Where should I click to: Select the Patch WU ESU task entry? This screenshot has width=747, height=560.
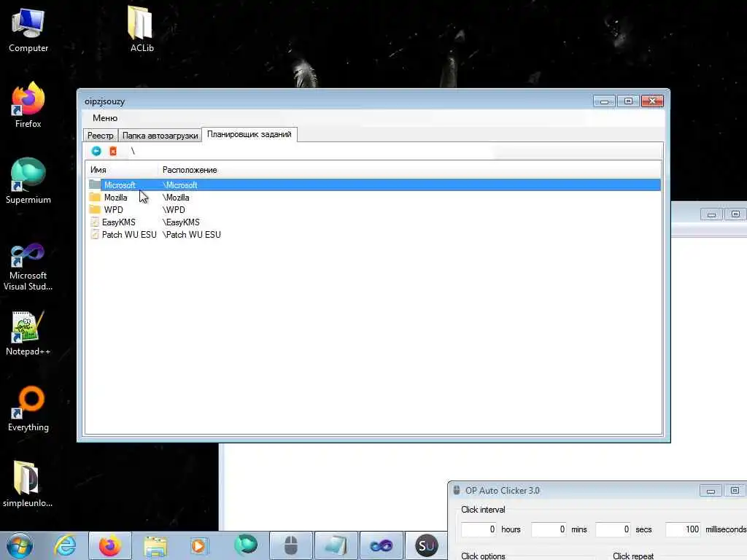click(374, 234)
